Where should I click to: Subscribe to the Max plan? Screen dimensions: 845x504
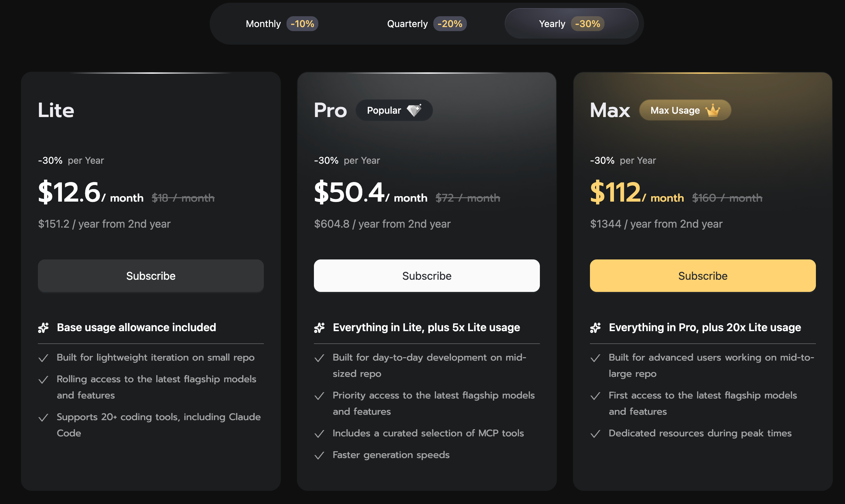pyautogui.click(x=703, y=276)
